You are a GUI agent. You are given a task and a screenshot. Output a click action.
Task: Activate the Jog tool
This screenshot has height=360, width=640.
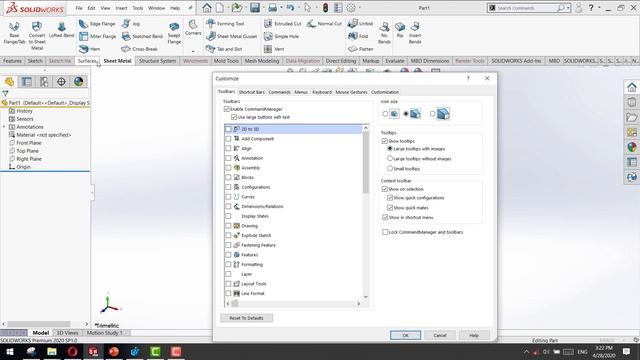pyautogui.click(x=131, y=24)
